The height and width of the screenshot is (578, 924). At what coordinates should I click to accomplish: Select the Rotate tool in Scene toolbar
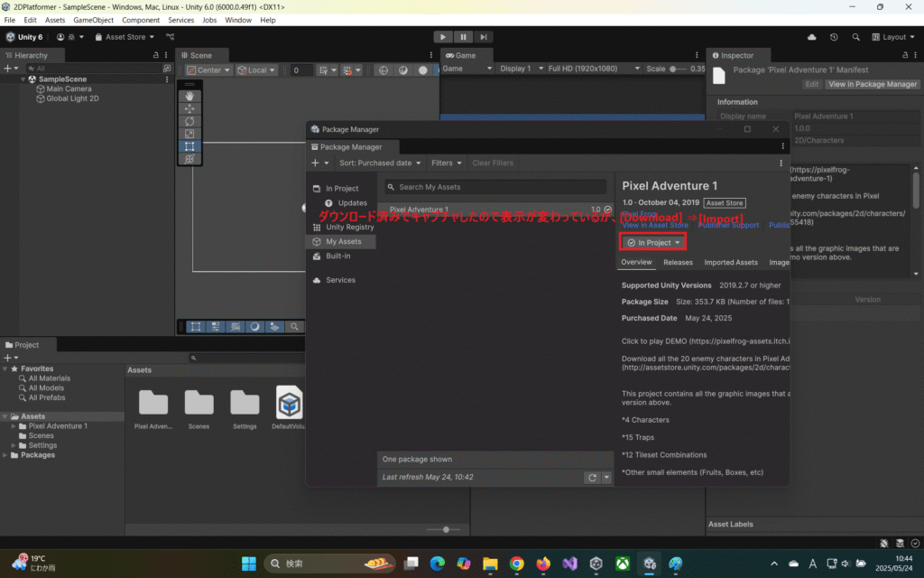[x=189, y=121]
